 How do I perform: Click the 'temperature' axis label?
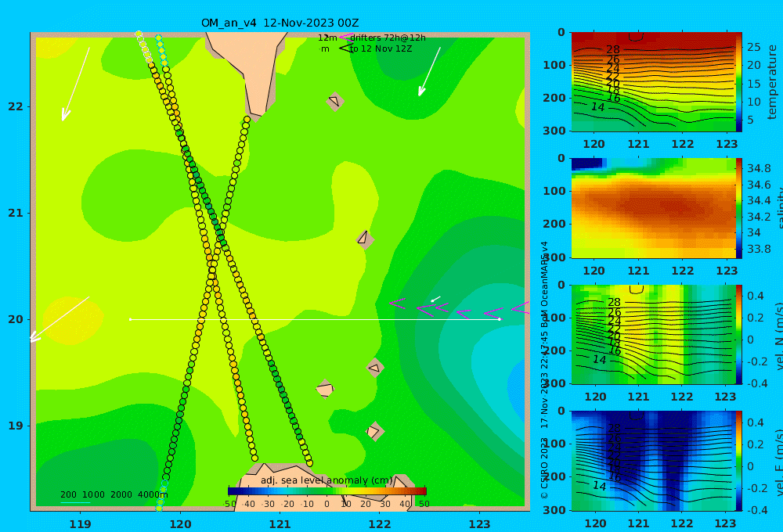pyautogui.click(x=772, y=82)
